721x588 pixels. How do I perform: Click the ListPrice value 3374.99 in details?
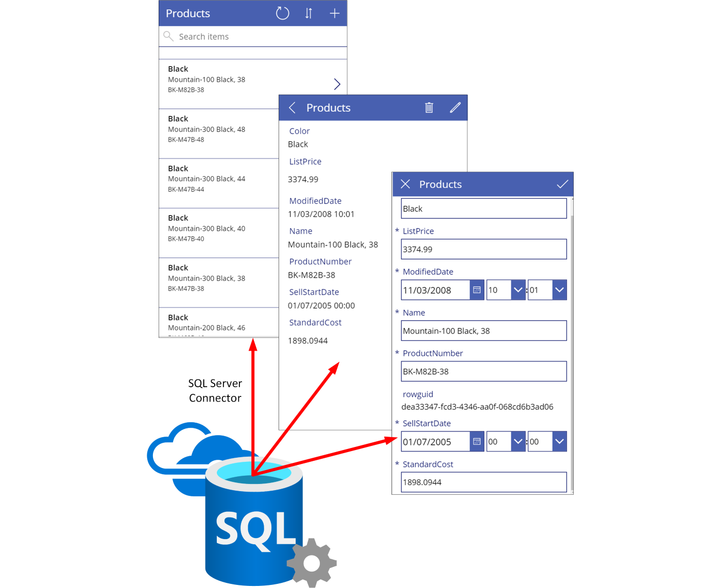click(x=303, y=179)
